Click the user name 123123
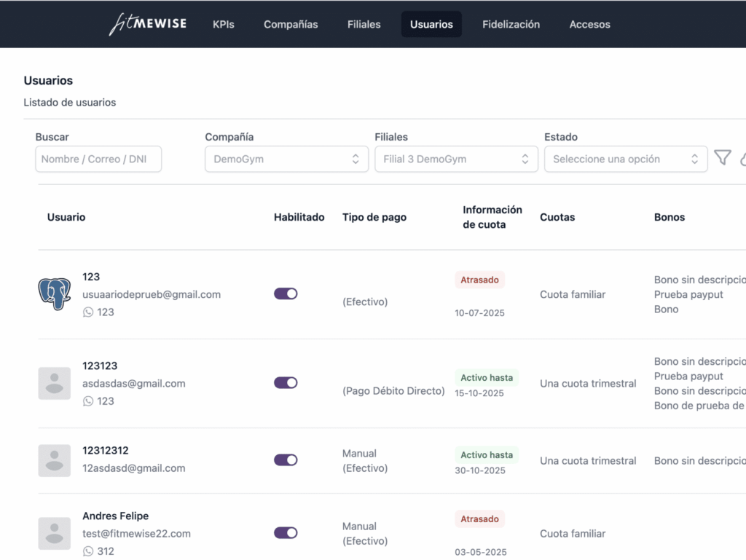This screenshot has width=746, height=560. [x=100, y=366]
